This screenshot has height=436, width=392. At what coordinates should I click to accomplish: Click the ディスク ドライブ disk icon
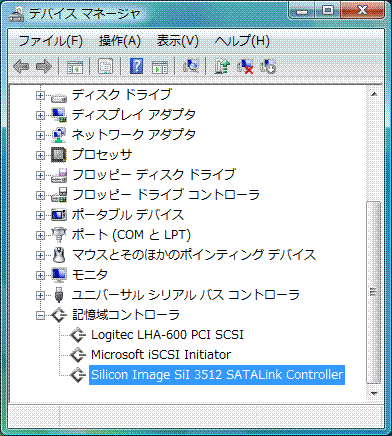(59, 97)
